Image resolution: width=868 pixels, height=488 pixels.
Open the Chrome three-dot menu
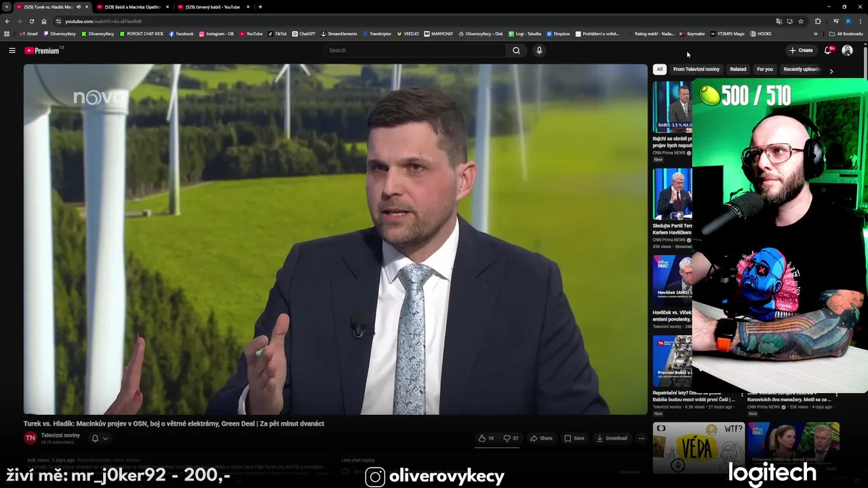coord(860,21)
